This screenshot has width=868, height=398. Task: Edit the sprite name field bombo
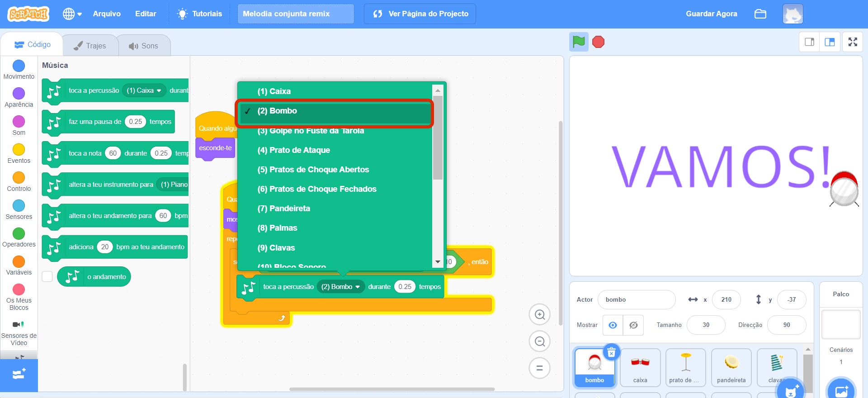pyautogui.click(x=637, y=299)
